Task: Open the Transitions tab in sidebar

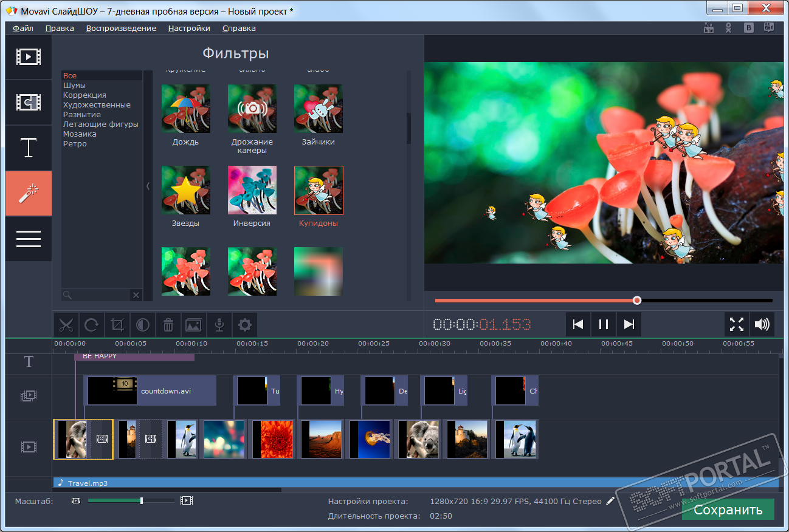Action: pos(29,103)
